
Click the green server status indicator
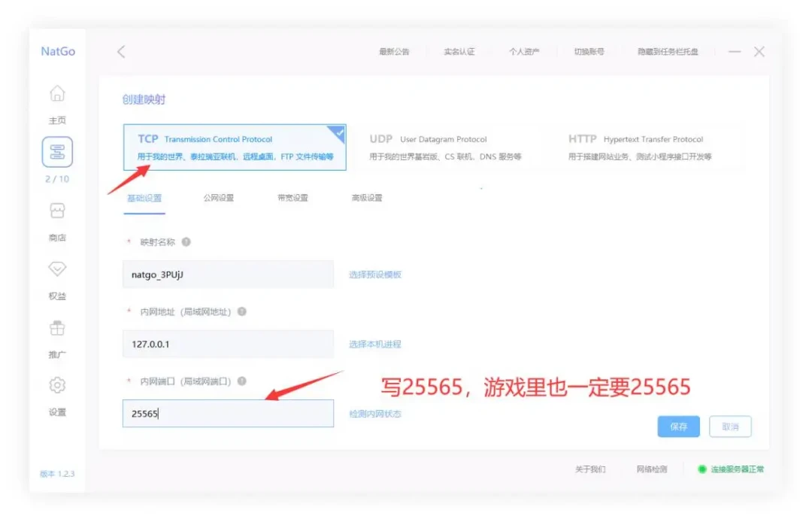[701, 469]
